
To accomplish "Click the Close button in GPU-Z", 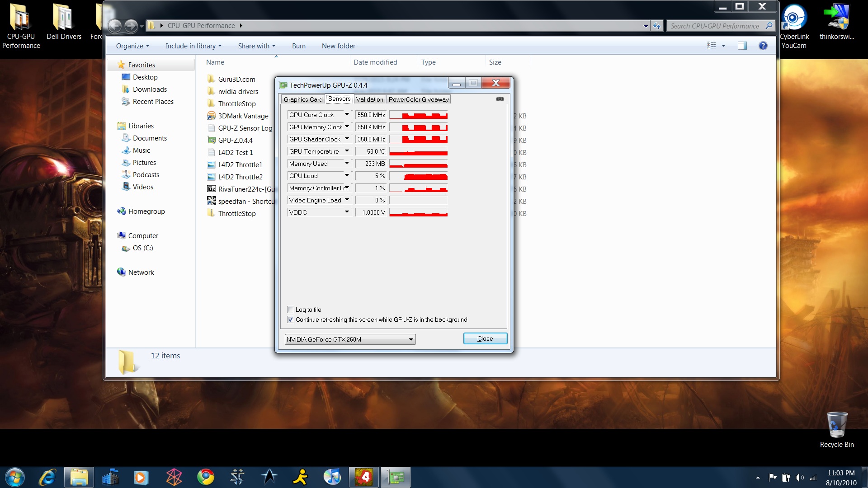I will tap(485, 338).
